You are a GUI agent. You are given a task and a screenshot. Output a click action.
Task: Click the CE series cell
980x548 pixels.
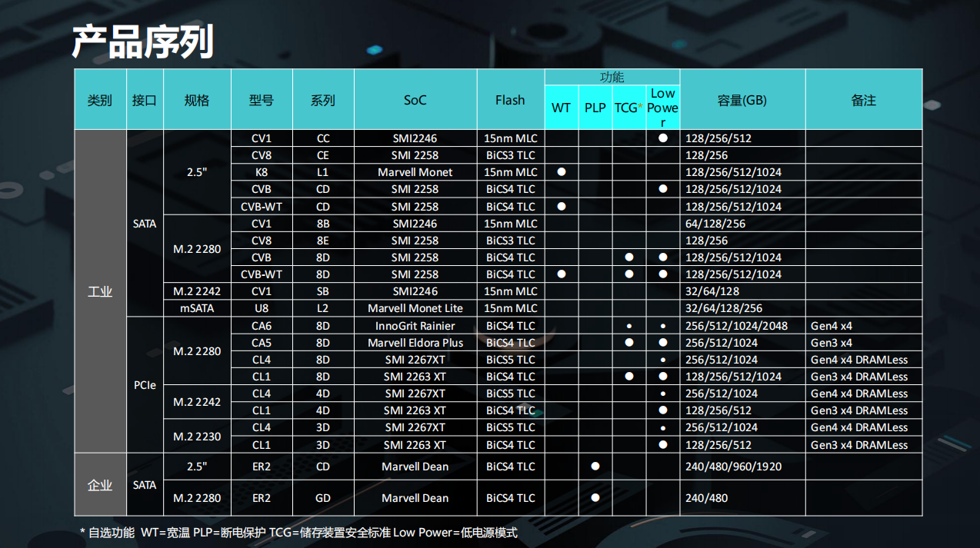tap(323, 155)
